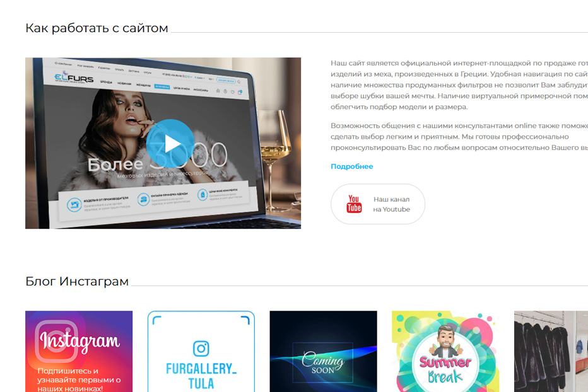Viewport: 588px width, 392px height.
Task: Click the Summer Break cartoon avatar
Action: pos(445,341)
